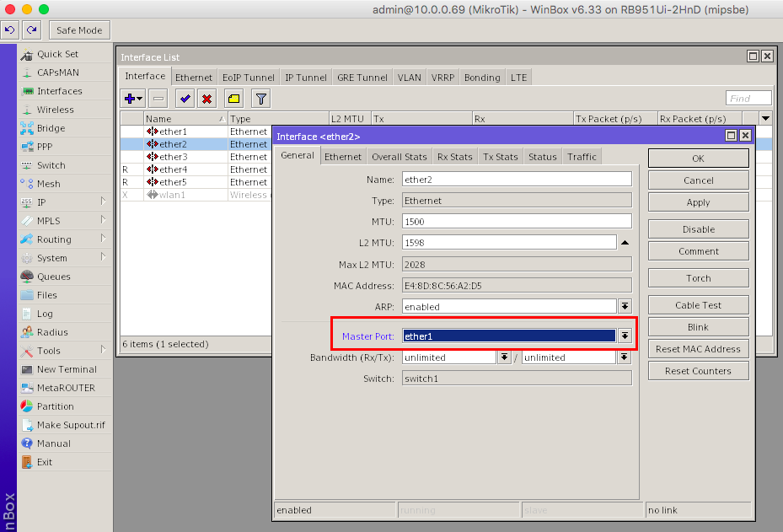Open Radius in the sidebar
The width and height of the screenshot is (783, 532).
(52, 331)
